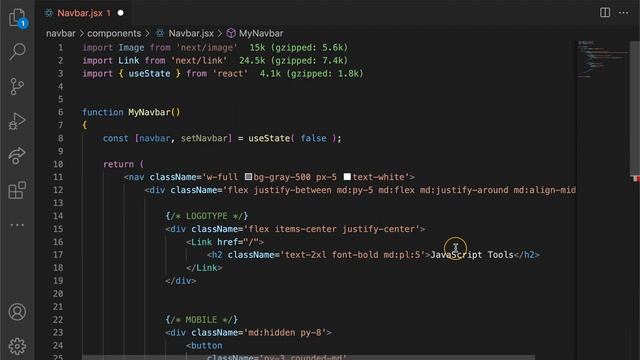Viewport: 640px width, 360px height.
Task: Click line number 6 in gutter
Action: click(x=60, y=112)
